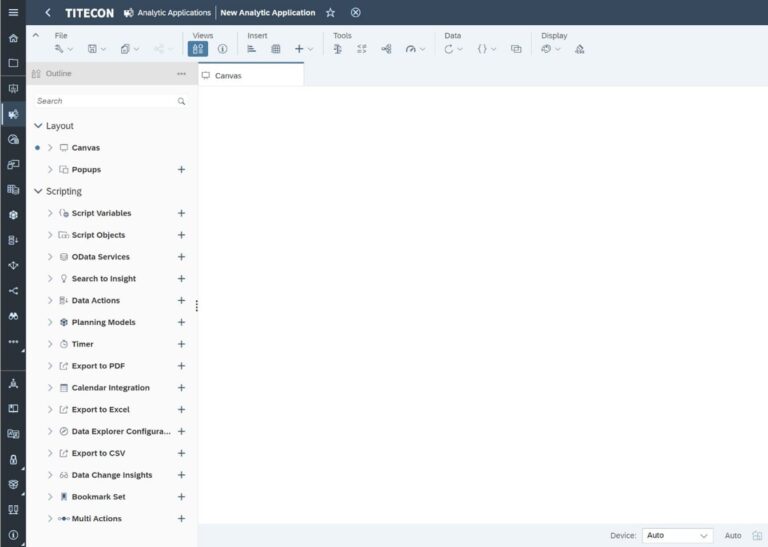Click the Info panel view icon
The image size is (768, 547).
tap(222, 49)
